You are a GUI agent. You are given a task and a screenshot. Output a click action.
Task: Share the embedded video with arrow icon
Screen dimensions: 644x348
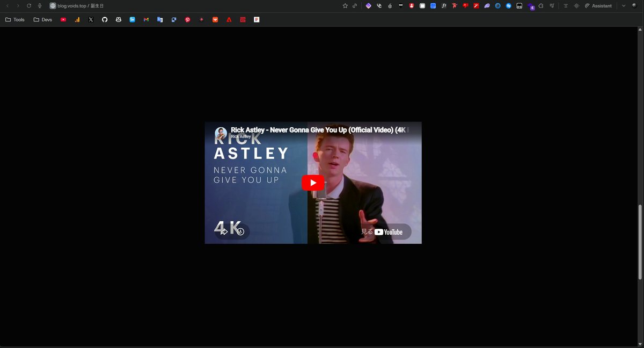[224, 231]
